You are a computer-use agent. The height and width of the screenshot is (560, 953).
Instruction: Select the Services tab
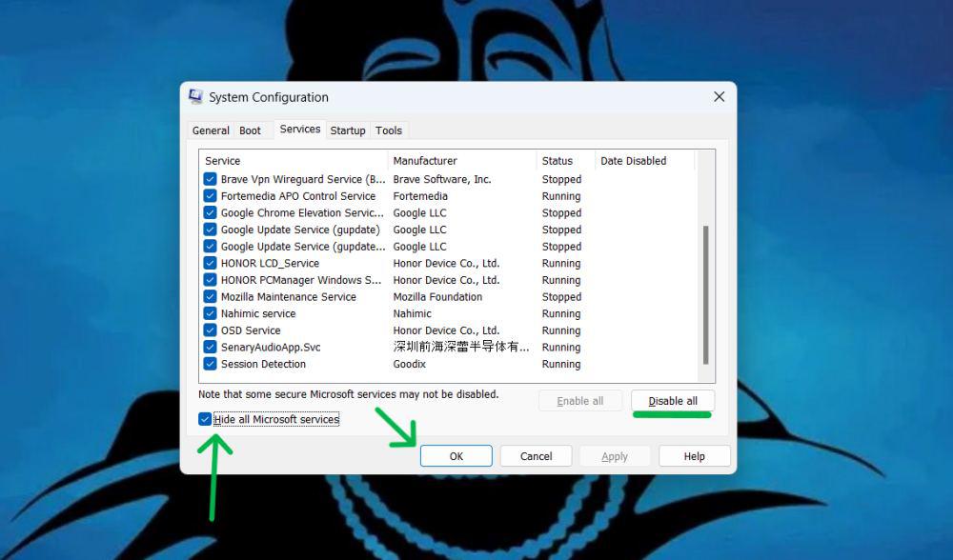coord(299,129)
